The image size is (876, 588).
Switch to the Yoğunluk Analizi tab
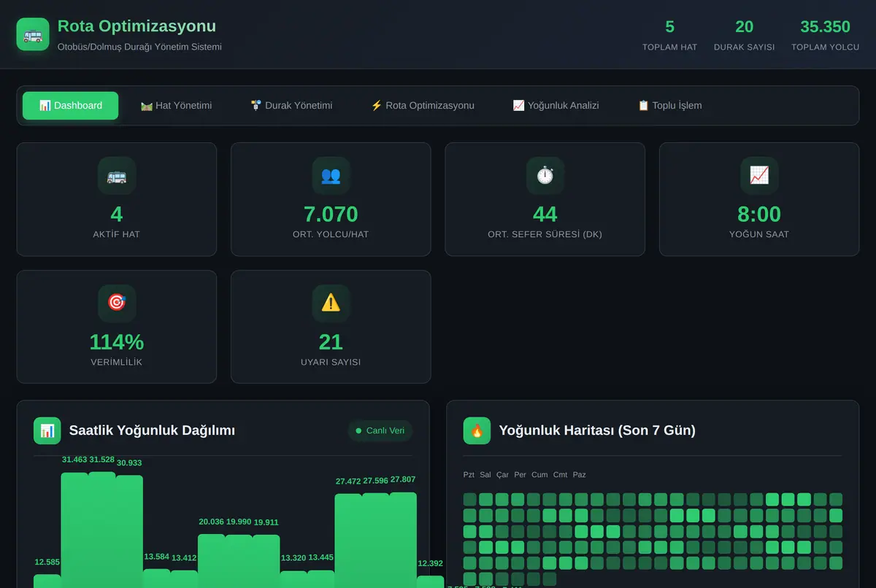556,106
